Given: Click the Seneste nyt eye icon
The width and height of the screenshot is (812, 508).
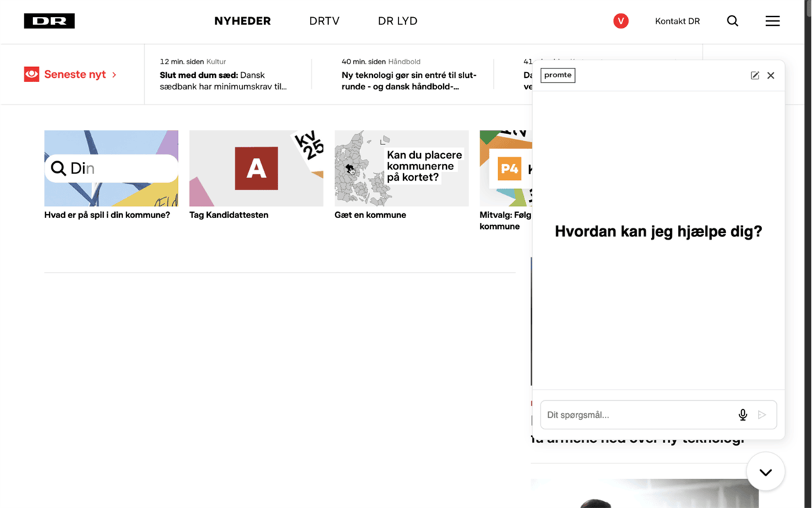Looking at the screenshot, I should point(32,75).
